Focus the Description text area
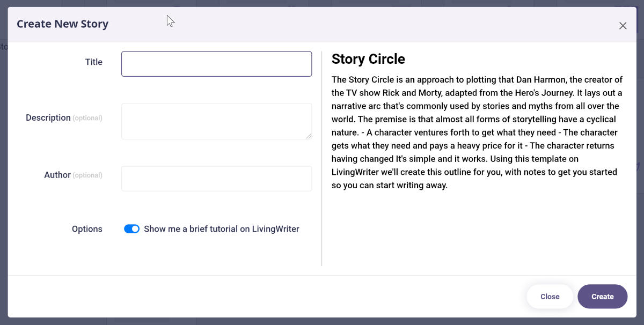This screenshot has height=325, width=644. pos(216,121)
